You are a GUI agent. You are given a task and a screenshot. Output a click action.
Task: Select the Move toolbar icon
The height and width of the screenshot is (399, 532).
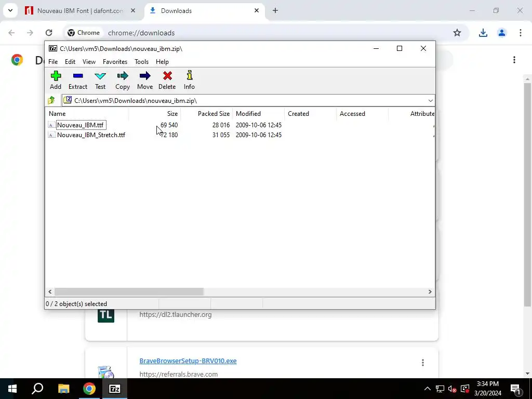pos(145,81)
